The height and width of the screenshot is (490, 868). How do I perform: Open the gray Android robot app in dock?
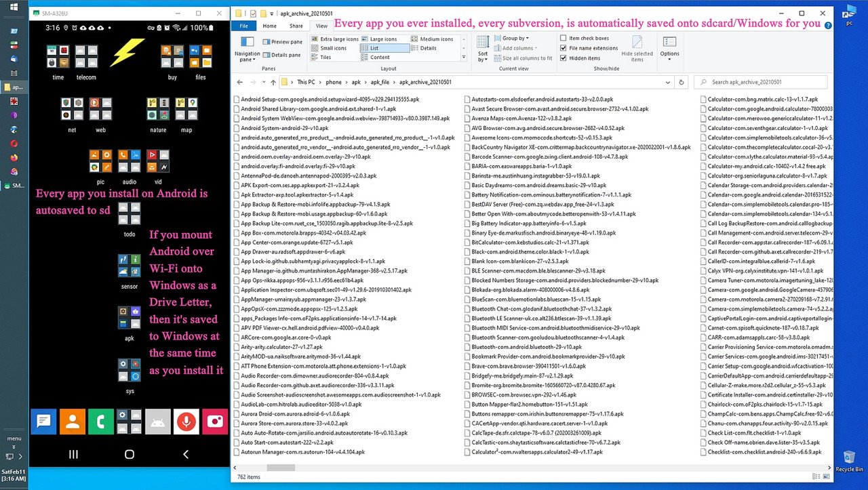point(157,422)
